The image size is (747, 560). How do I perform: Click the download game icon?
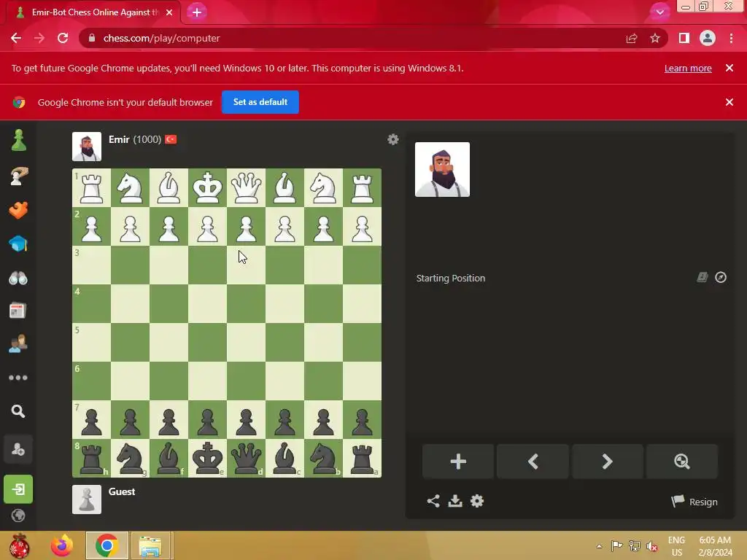coord(455,501)
